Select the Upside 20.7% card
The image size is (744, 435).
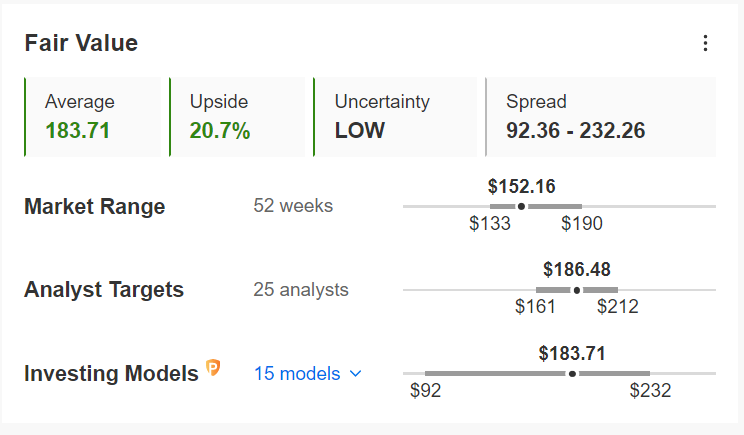[x=237, y=117]
